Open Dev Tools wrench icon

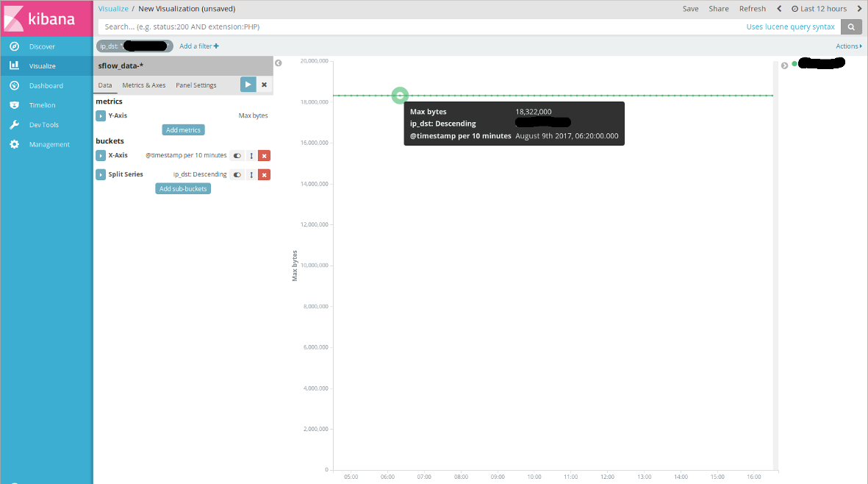coord(15,124)
